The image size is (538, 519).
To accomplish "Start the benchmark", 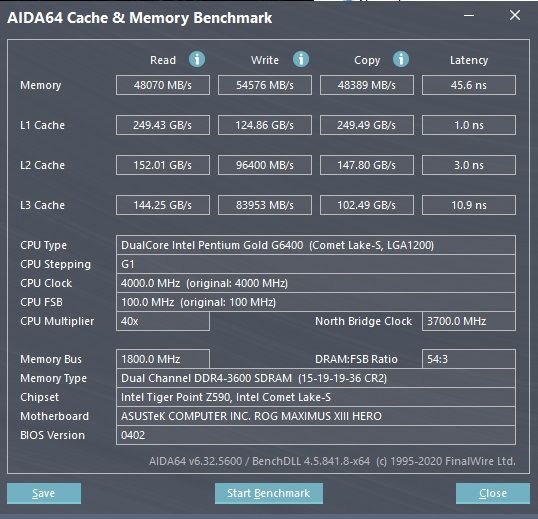I will coord(269,493).
